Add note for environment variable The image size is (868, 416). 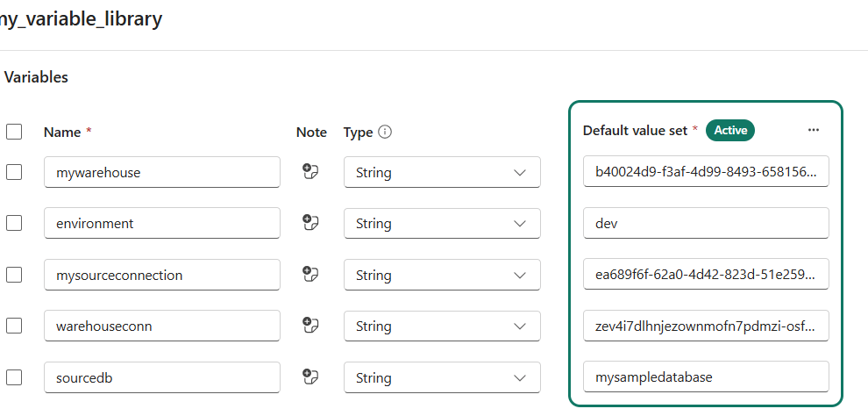tap(309, 223)
